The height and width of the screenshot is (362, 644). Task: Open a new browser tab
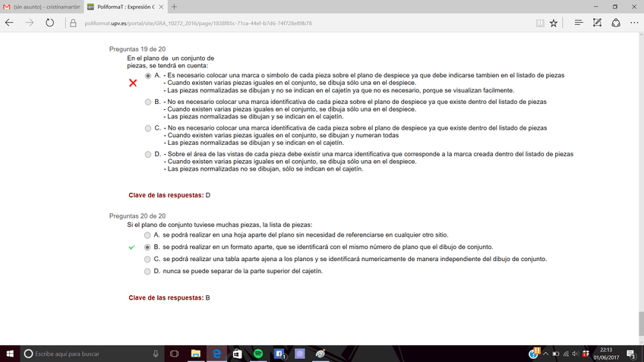(x=174, y=7)
